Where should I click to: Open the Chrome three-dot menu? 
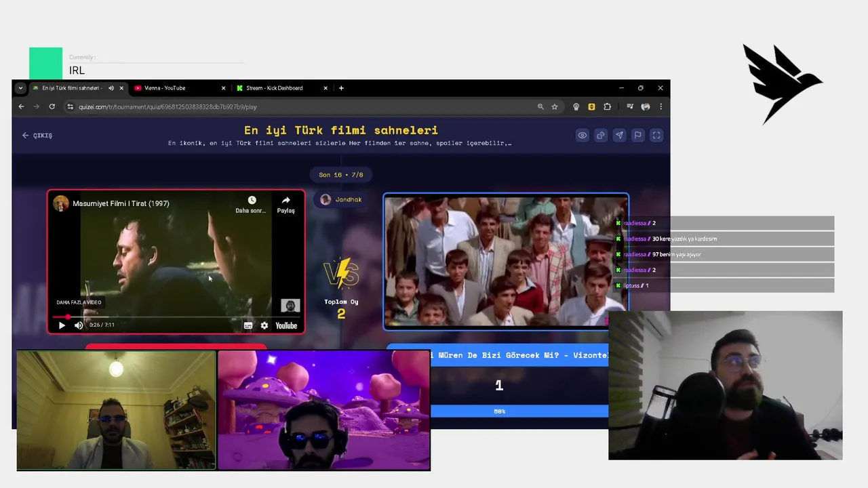tap(660, 106)
